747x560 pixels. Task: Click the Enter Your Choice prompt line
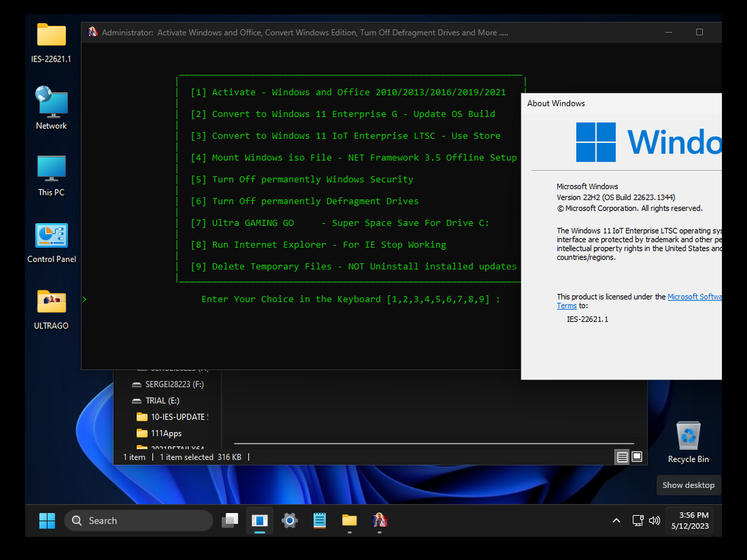click(x=351, y=300)
